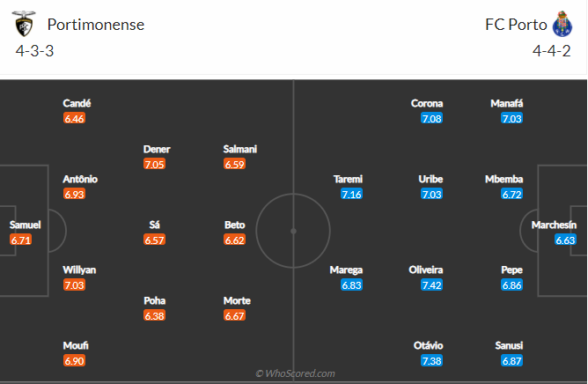The image size is (588, 384).
Task: Click Sanusi's 6.87 rating badge
Action: 511,361
